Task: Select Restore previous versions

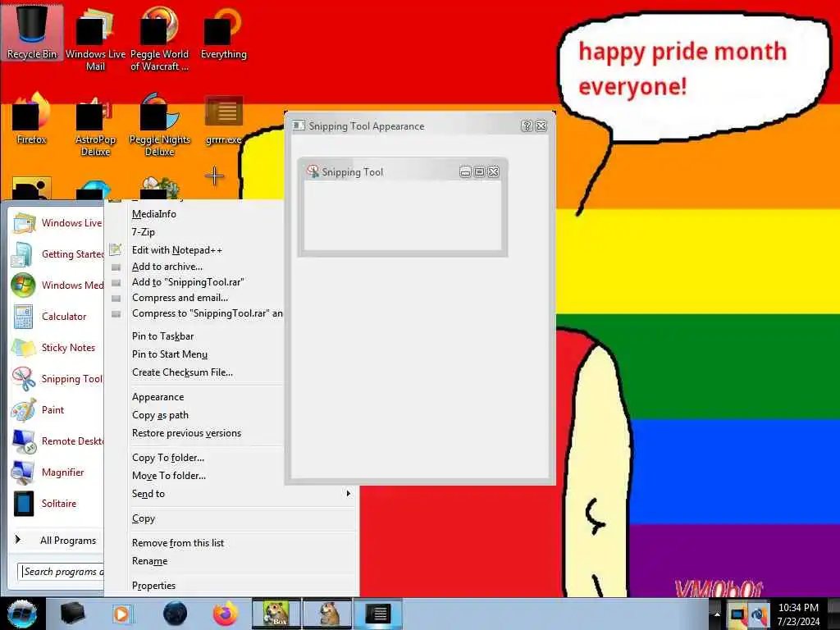Action: [186, 433]
